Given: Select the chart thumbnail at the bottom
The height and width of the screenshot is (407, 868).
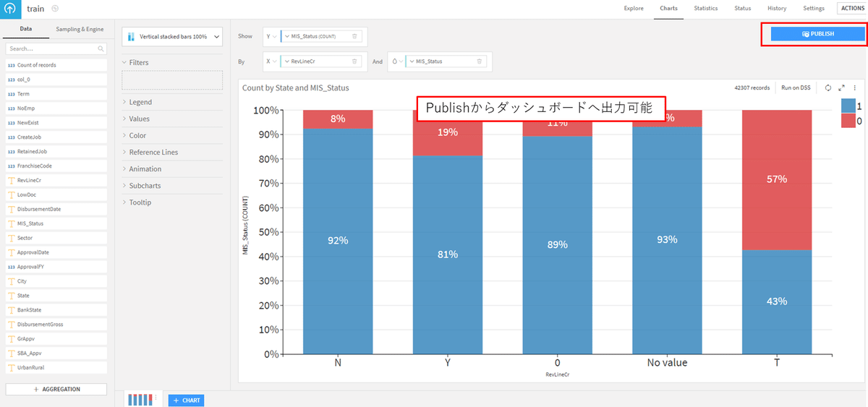Looking at the screenshot, I should 140,399.
